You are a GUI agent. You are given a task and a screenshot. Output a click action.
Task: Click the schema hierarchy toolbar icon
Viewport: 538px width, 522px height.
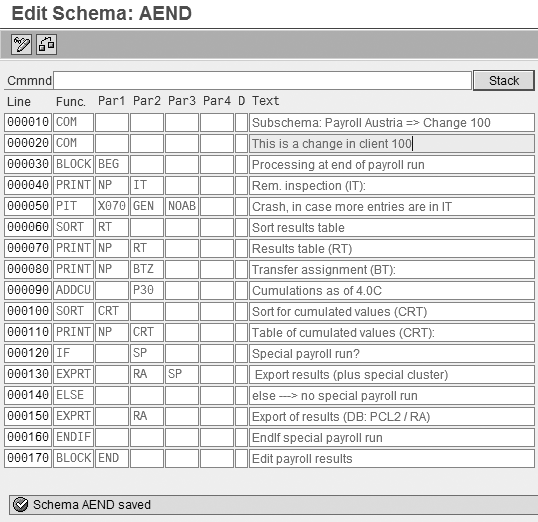pyautogui.click(x=46, y=44)
